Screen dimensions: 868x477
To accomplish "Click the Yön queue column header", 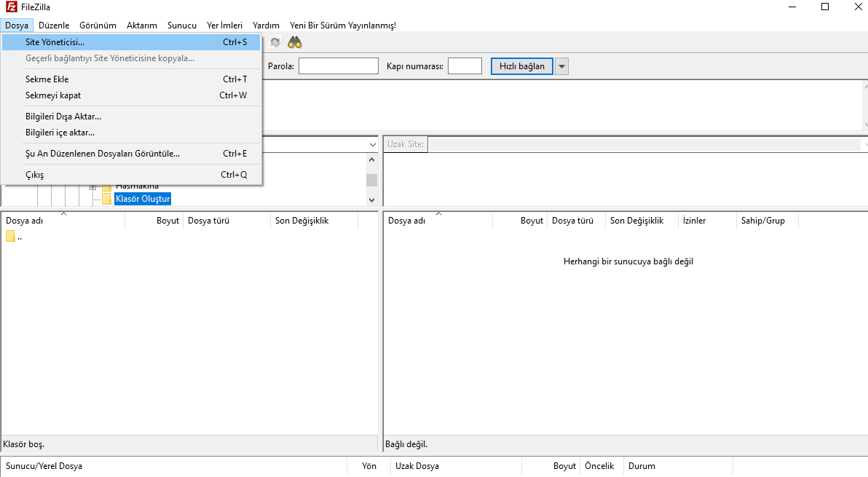I will click(368, 466).
